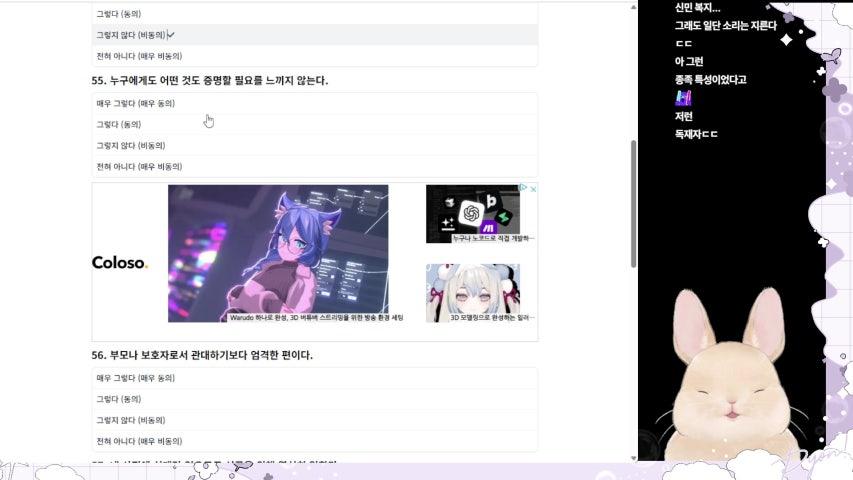This screenshot has height=480, width=853.
Task: Select '전혀 아니다 (매우 비동의)' for question 55
Action: 314,167
